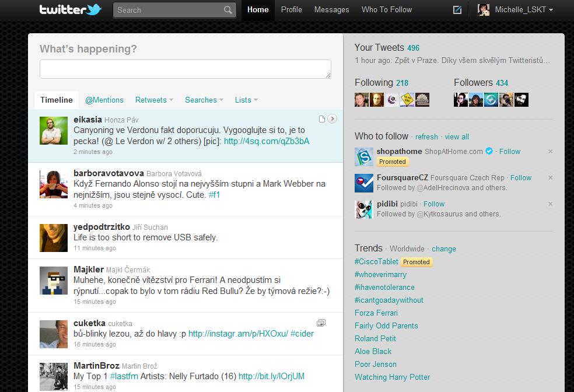The width and height of the screenshot is (574, 392).
Task: Open tweet details arrow on eikasia tweet
Action: 332,118
